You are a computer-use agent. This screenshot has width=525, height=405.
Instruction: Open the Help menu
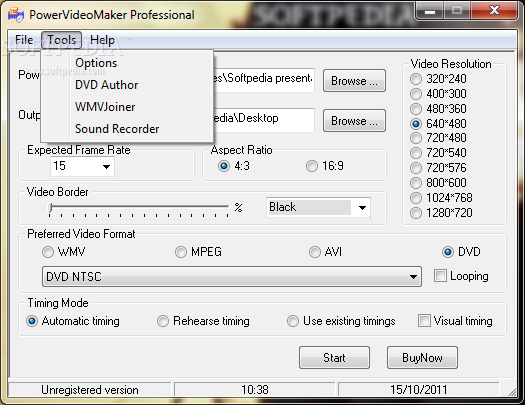(x=102, y=40)
